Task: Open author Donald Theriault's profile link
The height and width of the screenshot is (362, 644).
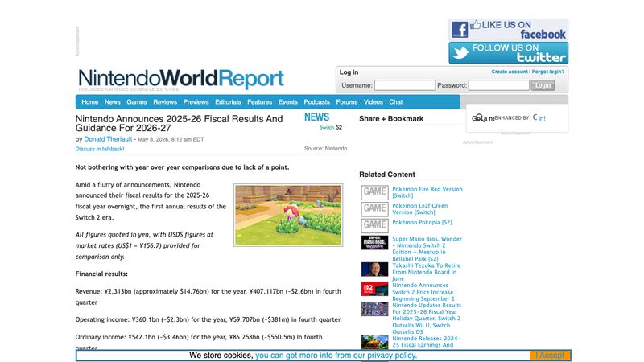Action: point(108,139)
